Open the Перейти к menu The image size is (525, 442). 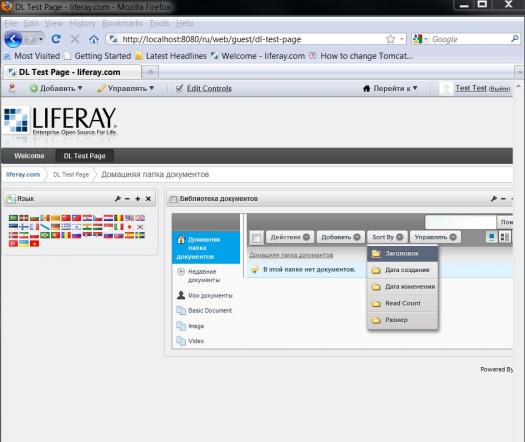[390, 88]
